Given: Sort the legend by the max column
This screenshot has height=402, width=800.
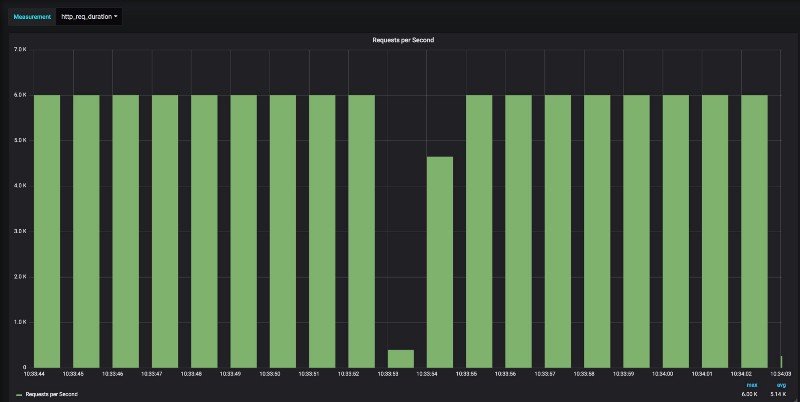Looking at the screenshot, I should tap(752, 385).
